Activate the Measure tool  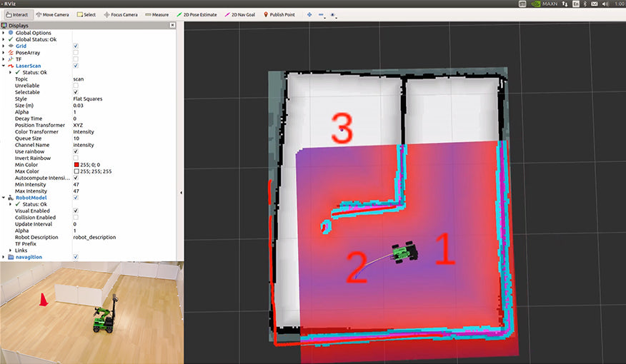pyautogui.click(x=156, y=14)
